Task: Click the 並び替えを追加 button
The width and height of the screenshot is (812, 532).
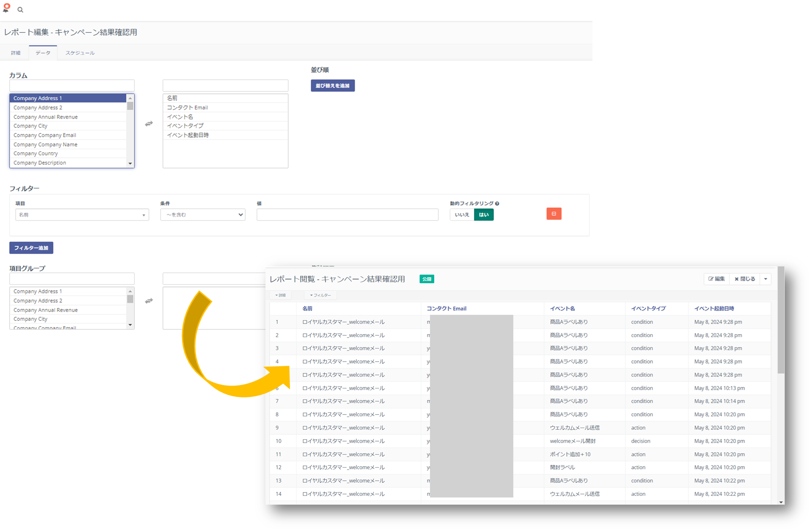Action: (x=332, y=85)
